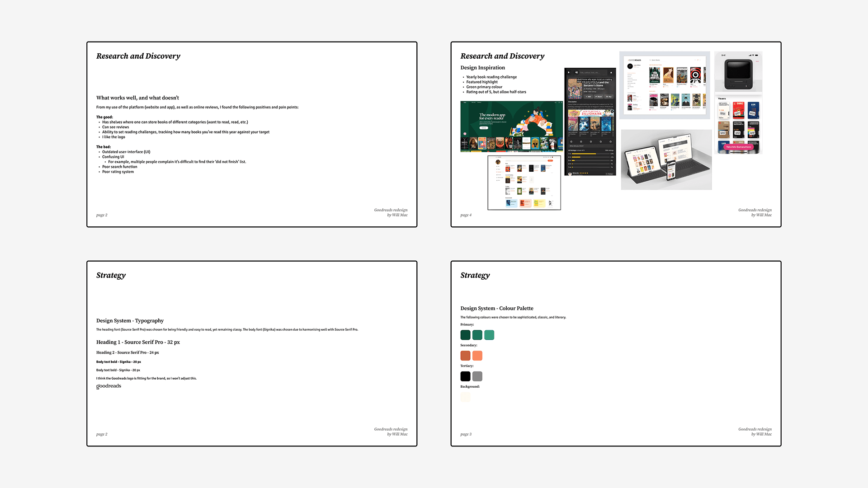Click 'Design System - Colour Palette' heading

[496, 308]
